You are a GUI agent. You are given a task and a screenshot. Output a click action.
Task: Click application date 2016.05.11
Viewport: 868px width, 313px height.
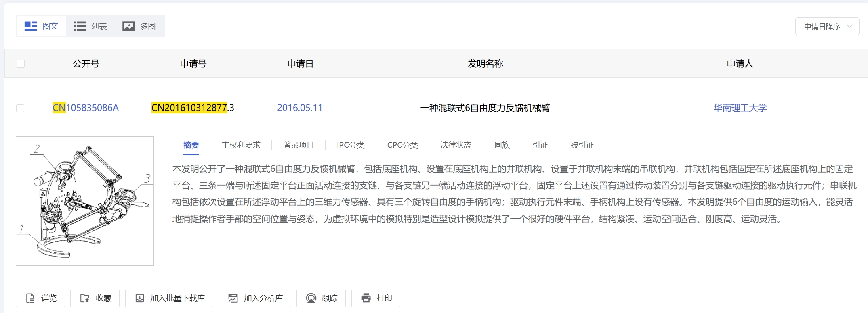click(300, 108)
